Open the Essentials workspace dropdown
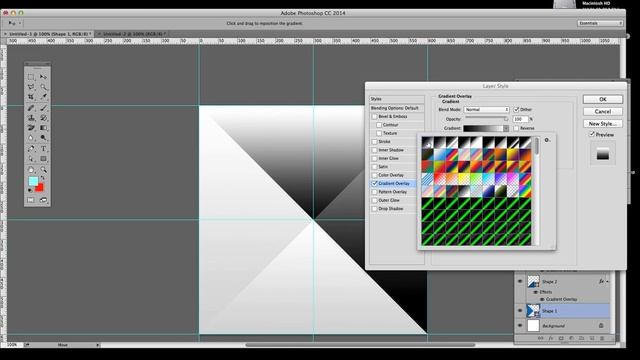Image resolution: width=640 pixels, height=360 pixels. coord(600,23)
